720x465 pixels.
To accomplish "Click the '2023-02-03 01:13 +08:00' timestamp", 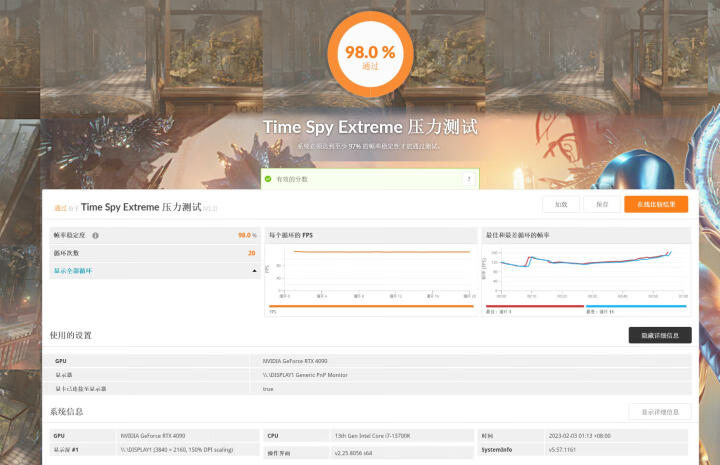I will click(x=579, y=436).
